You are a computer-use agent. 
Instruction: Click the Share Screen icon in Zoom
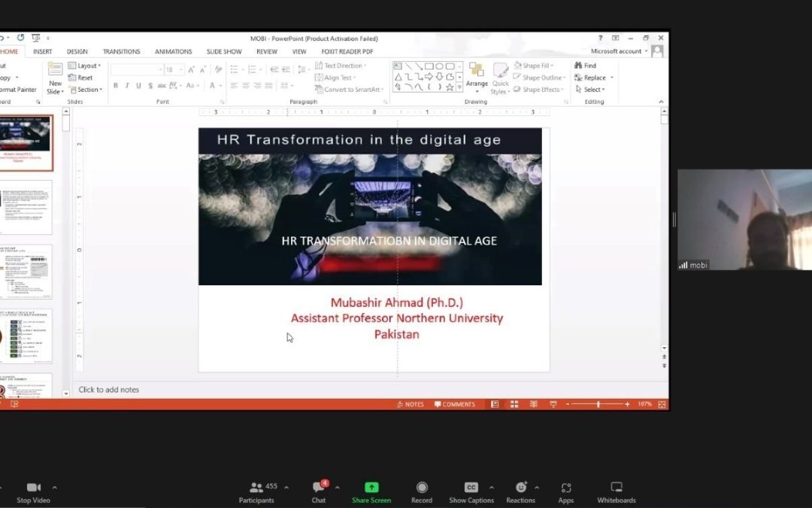tap(371, 488)
